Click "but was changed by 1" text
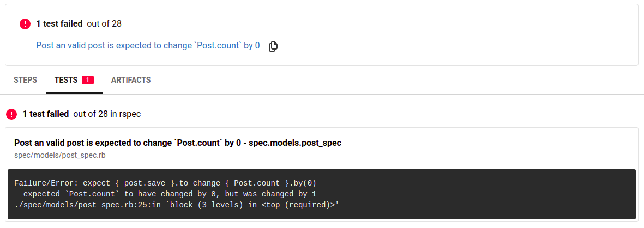This screenshot has width=644, height=228. (x=272, y=194)
